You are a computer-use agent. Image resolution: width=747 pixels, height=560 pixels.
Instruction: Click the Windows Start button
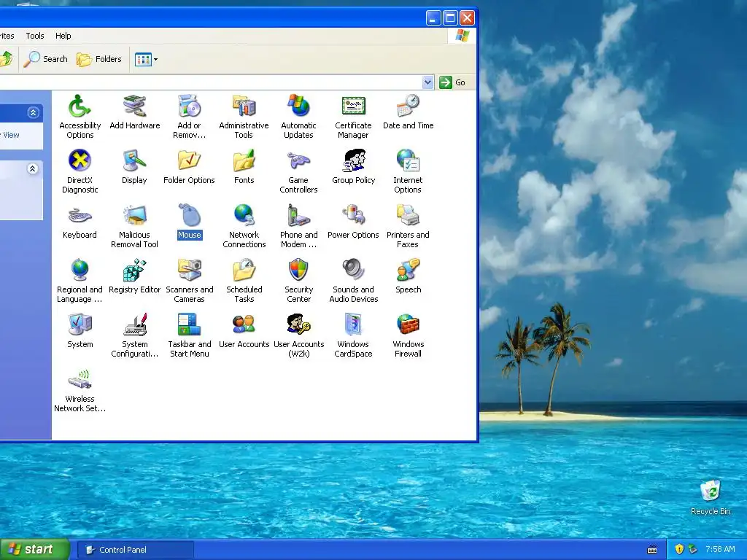(x=34, y=550)
